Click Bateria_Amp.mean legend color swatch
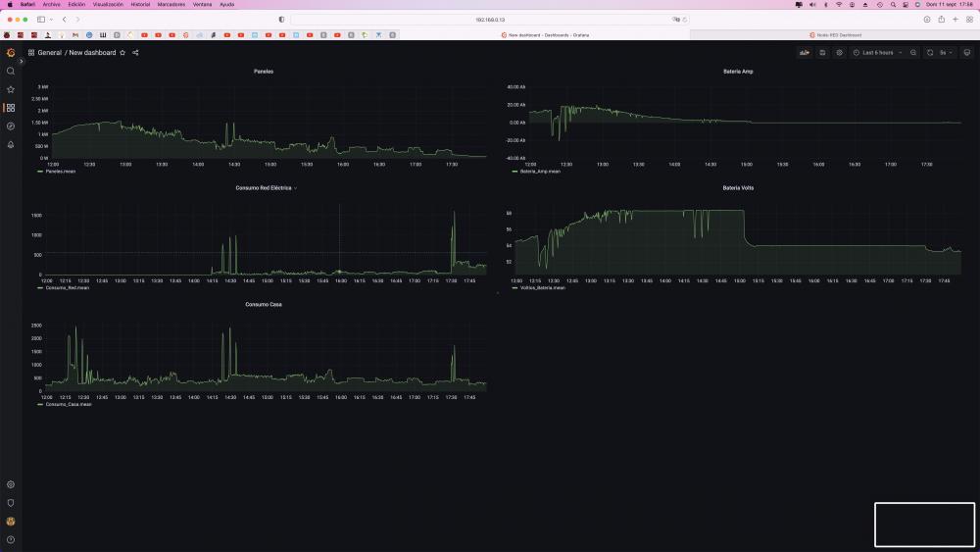 click(515, 172)
